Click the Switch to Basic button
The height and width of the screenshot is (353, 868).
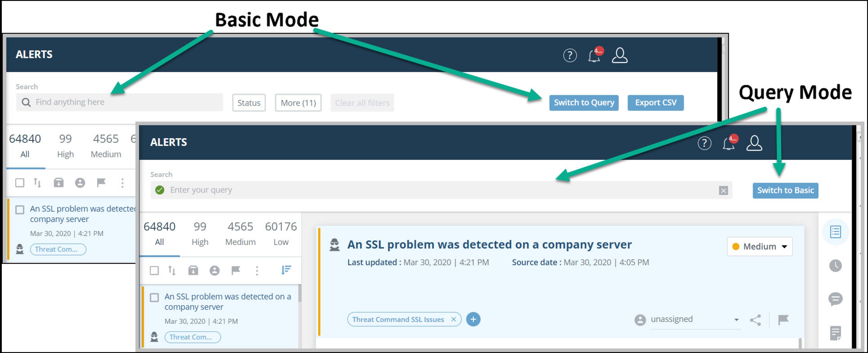coord(785,190)
